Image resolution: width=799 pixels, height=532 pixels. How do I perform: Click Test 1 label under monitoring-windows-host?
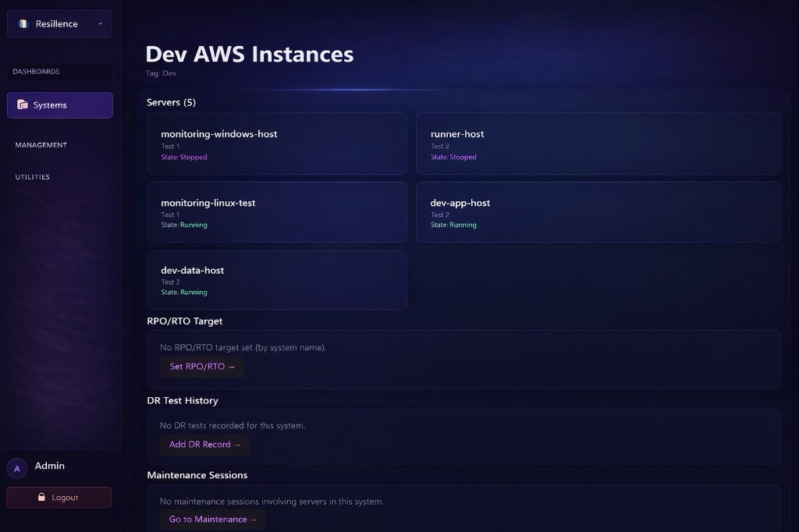tap(170, 146)
